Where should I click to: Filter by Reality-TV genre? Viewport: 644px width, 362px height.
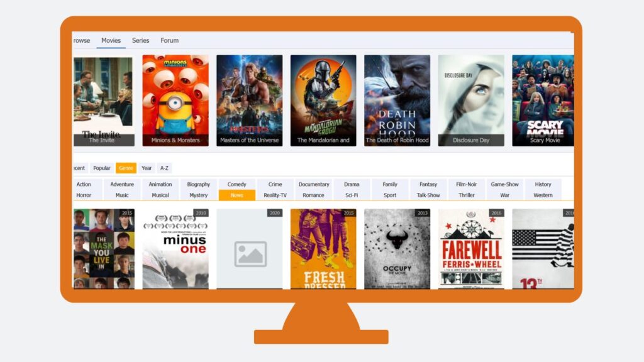275,195
